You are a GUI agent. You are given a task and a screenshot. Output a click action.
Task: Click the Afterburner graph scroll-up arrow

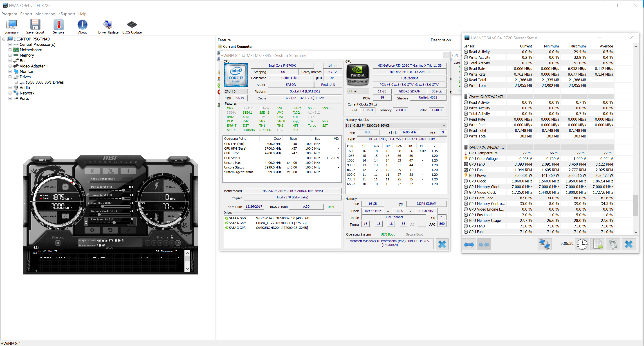coord(187,253)
